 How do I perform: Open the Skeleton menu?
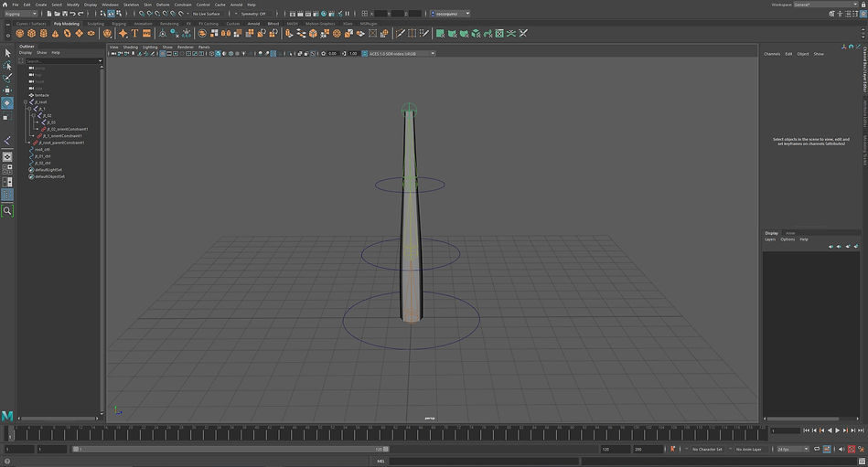(131, 5)
